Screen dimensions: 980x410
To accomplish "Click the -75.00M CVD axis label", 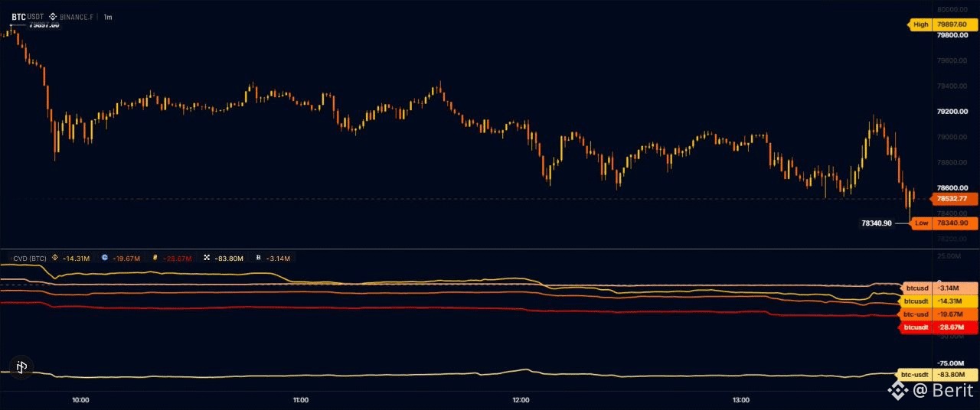I will point(949,363).
